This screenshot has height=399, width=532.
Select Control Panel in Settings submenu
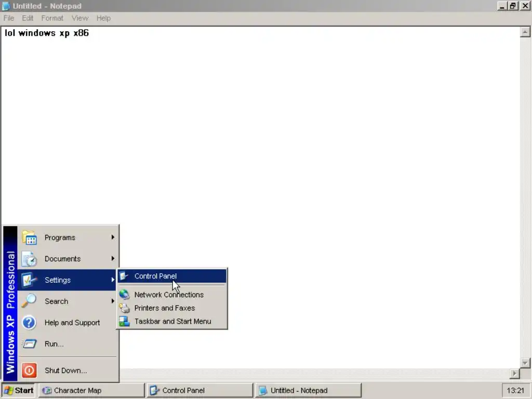(172, 276)
